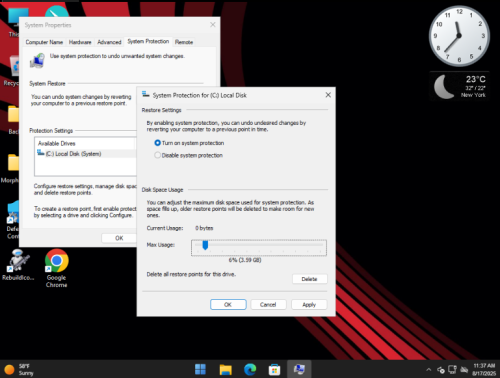Launch Microsoft Edge from the taskbar
500x378 pixels.
click(250, 369)
